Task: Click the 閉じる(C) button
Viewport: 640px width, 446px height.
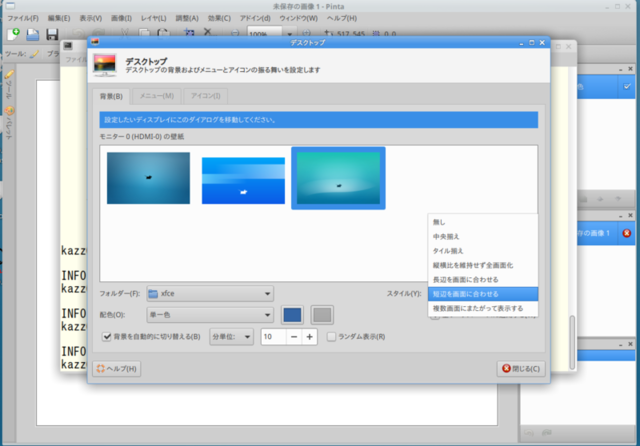Action: click(521, 369)
